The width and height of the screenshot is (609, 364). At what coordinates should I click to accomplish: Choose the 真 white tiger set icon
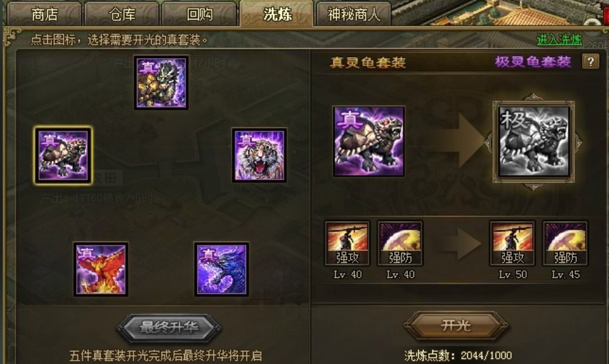(259, 155)
